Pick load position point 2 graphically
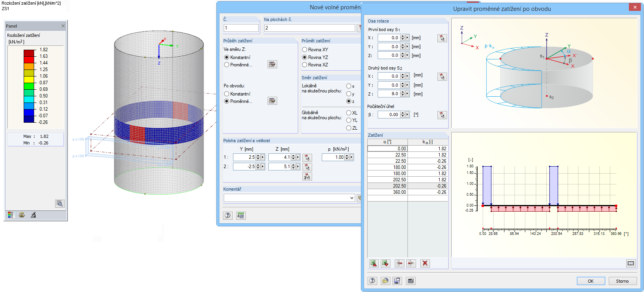This screenshot has height=292, width=644. click(x=307, y=167)
